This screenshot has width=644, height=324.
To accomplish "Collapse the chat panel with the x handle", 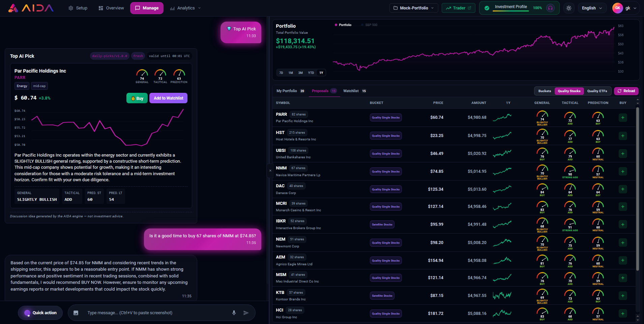I will pos(270,171).
